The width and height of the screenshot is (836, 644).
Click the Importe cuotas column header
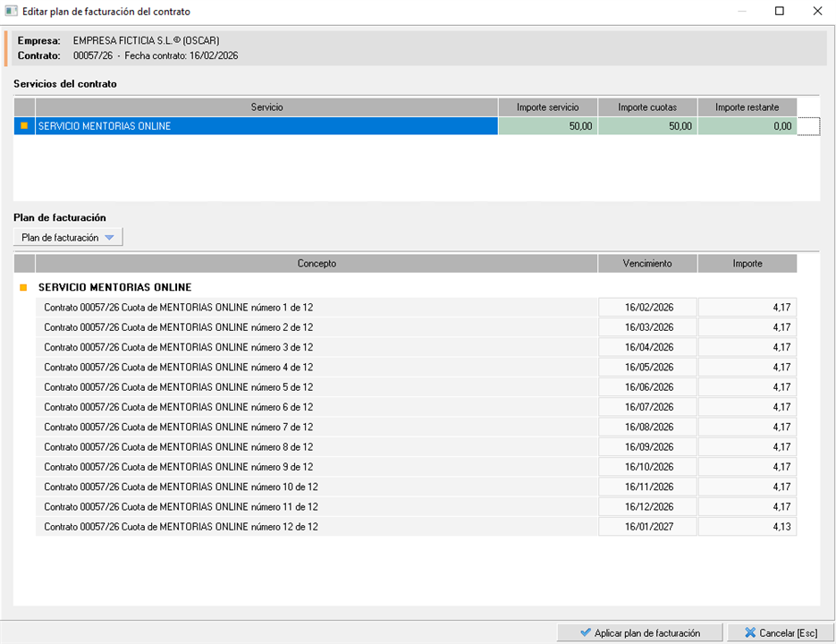[647, 107]
